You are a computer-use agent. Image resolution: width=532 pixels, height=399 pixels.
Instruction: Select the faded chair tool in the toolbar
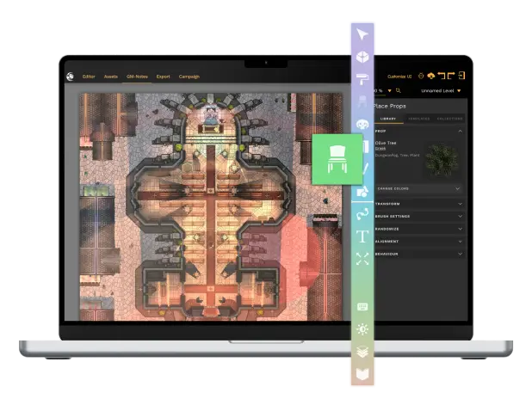coord(362,101)
